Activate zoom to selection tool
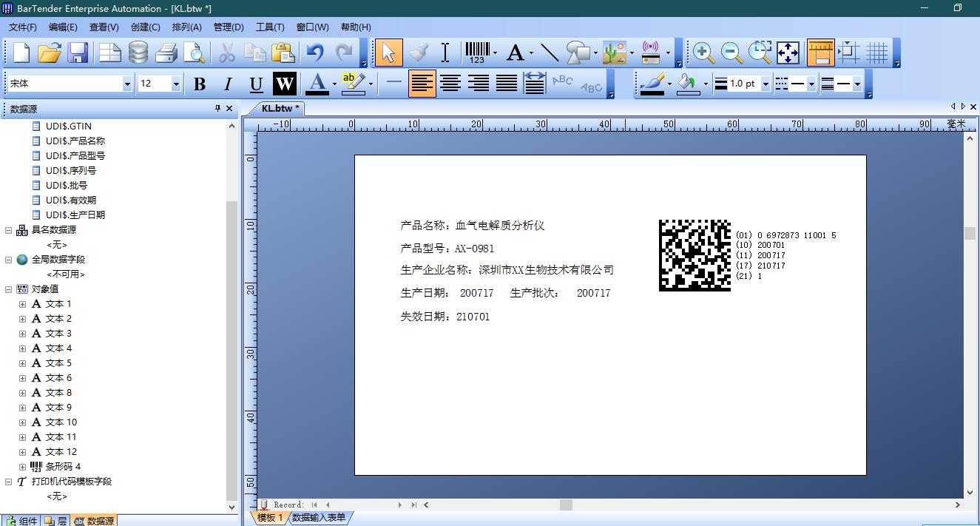980x526 pixels. [x=760, y=53]
